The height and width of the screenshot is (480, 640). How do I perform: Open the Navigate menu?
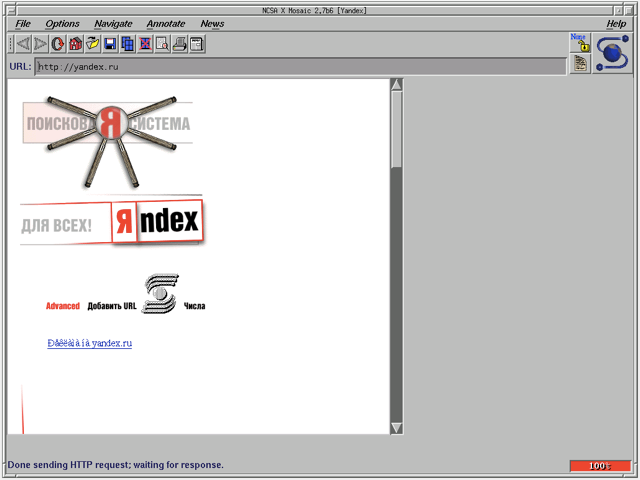coord(113,23)
